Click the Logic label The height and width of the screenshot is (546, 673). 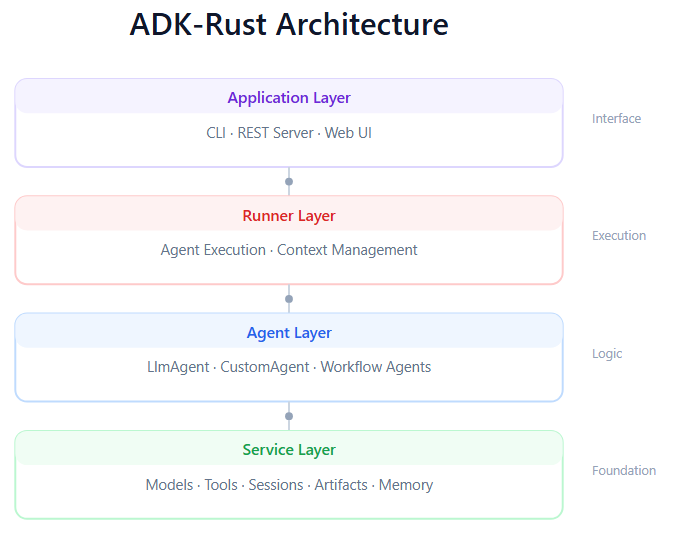pyautogui.click(x=607, y=354)
